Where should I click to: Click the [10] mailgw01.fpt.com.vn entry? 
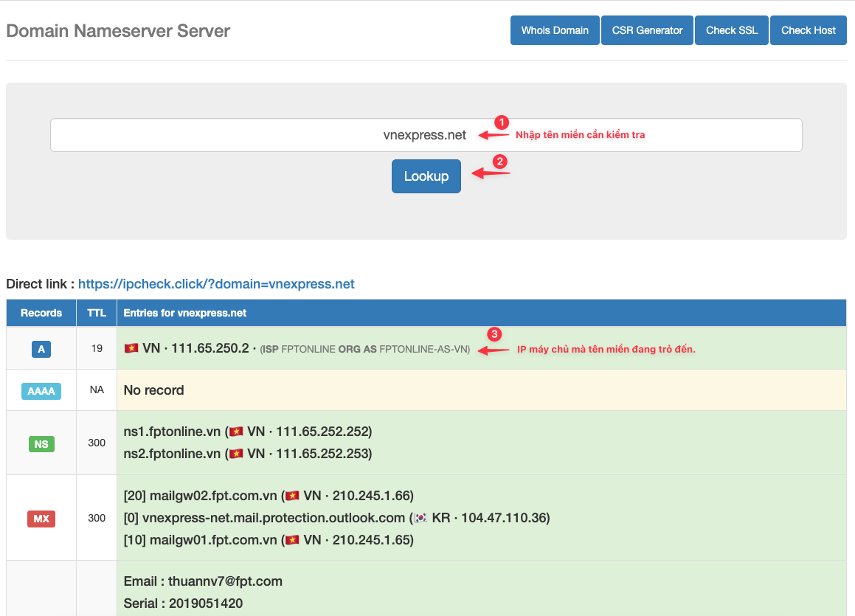269,540
